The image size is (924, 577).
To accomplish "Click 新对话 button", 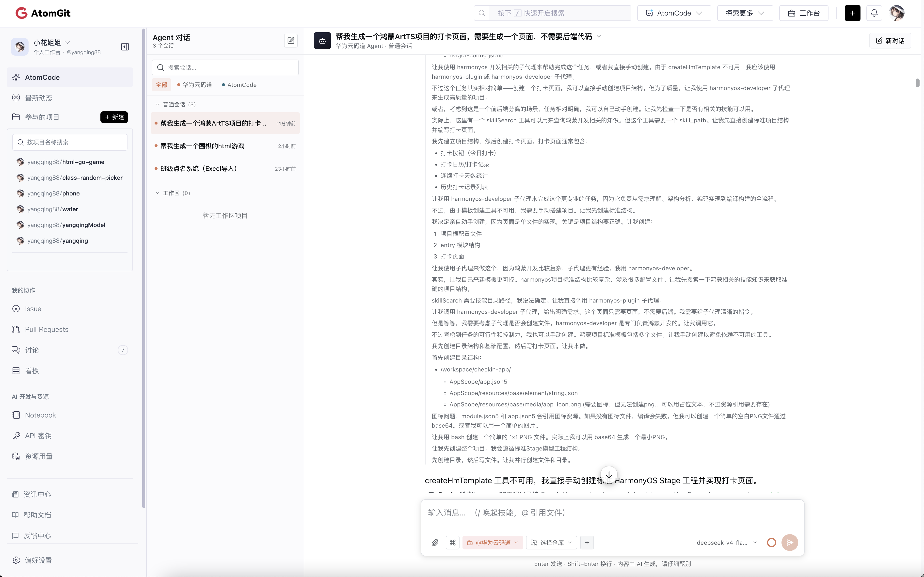I will 890,40.
